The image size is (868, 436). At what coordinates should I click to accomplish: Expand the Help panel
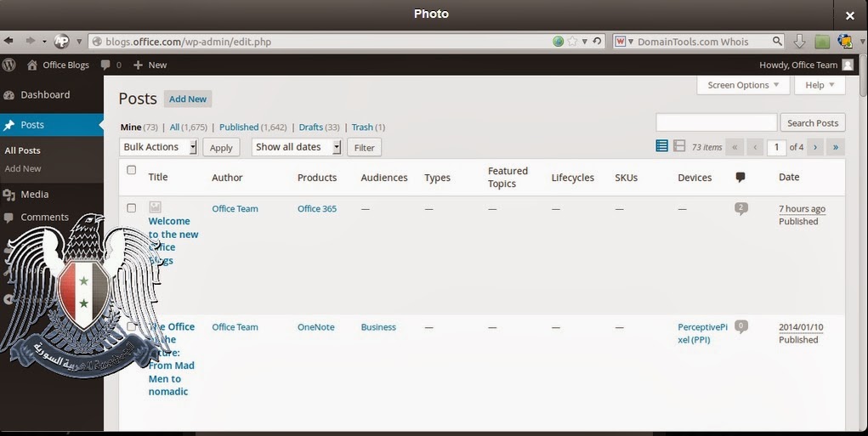pyautogui.click(x=820, y=85)
